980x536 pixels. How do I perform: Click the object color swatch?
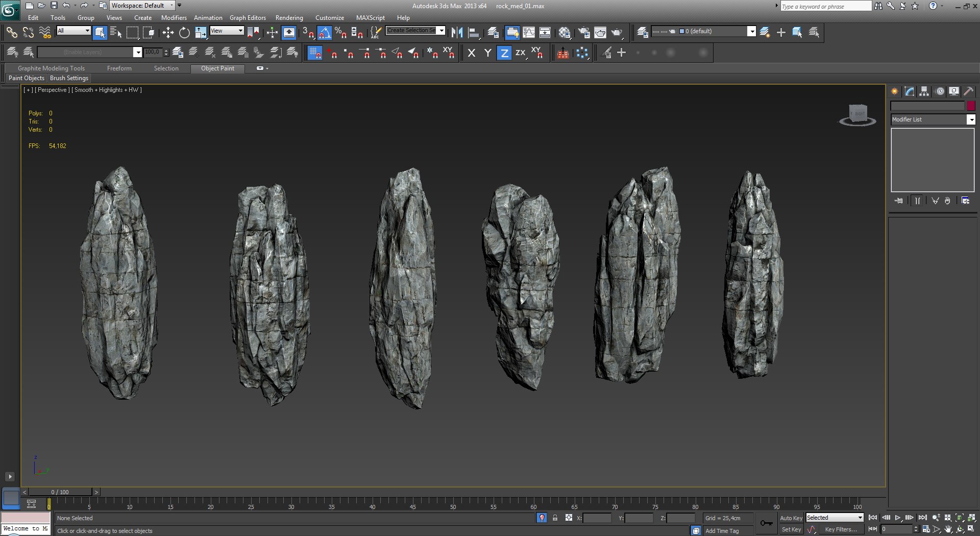point(971,106)
